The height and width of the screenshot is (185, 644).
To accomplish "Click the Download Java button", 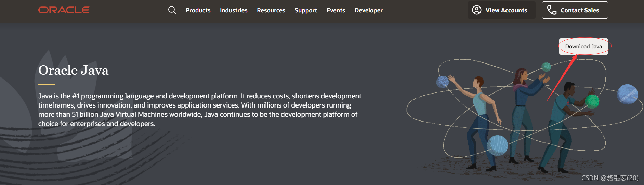I will click(583, 46).
